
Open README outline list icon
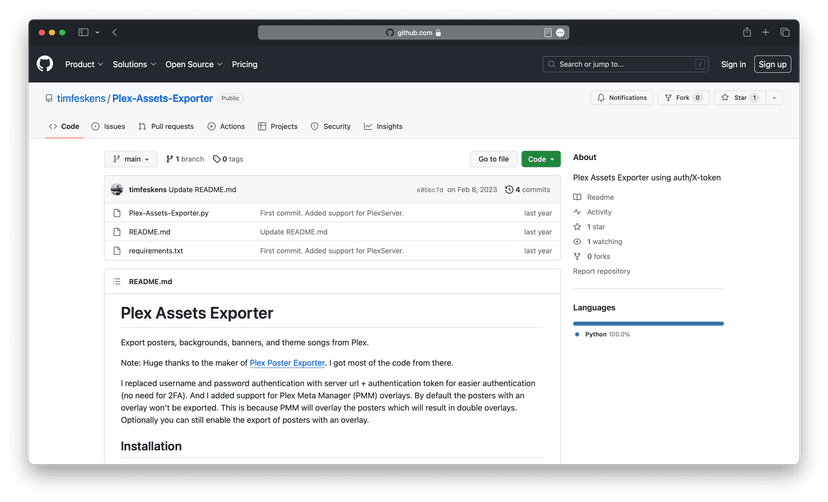[x=117, y=281]
